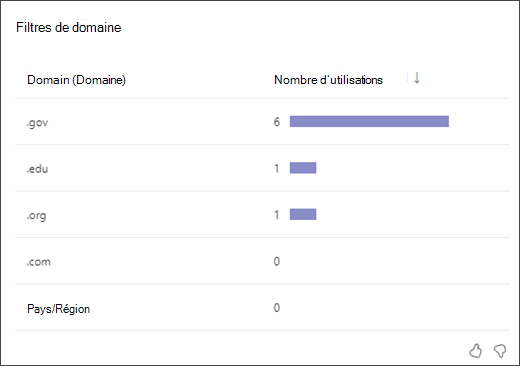
Task: Click the .gov usage bar
Action: click(369, 121)
